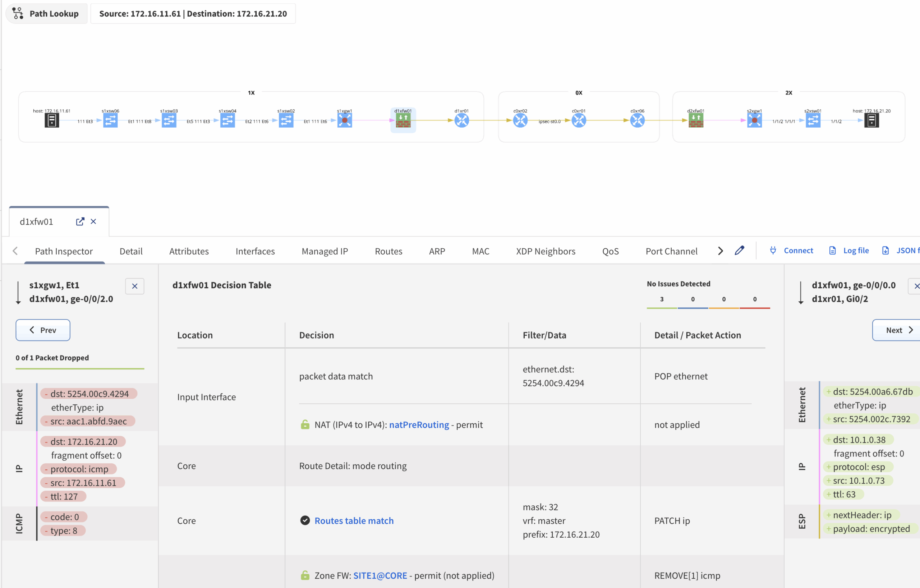Image resolution: width=920 pixels, height=588 pixels.
Task: Click the Routes table match link
Action: coord(354,520)
